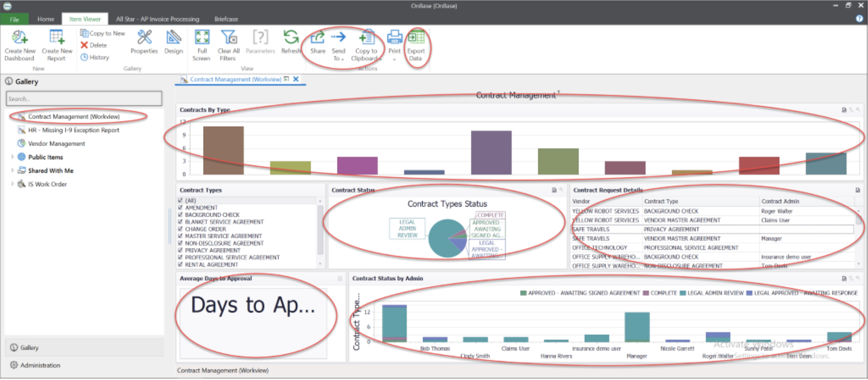Viewport: 868px width, 380px height.
Task: Toggle the (All) contract types checkbox
Action: pos(180,201)
